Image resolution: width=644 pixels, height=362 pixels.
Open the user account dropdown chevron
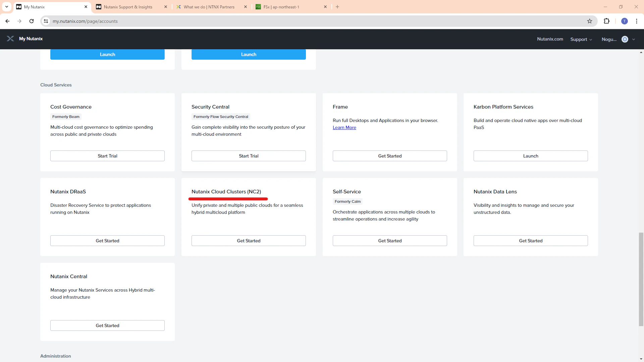(634, 39)
